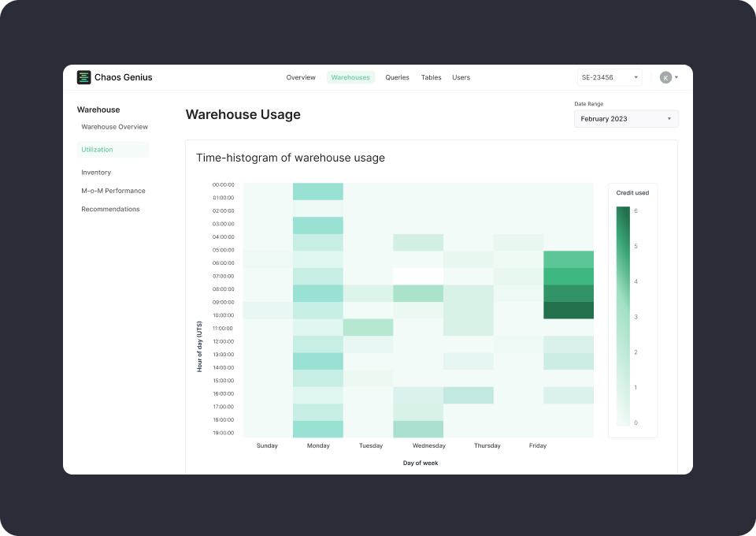The height and width of the screenshot is (536, 756).
Task: Open the Inventory sidebar page
Action: click(96, 172)
